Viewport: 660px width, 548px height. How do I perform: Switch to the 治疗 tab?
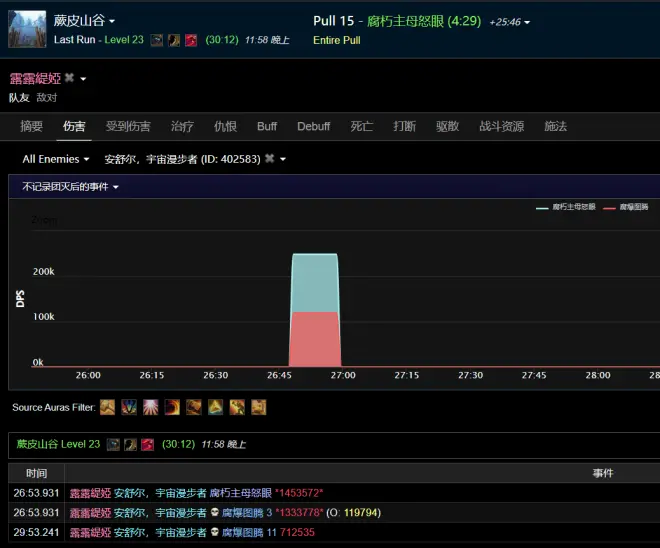(x=182, y=126)
